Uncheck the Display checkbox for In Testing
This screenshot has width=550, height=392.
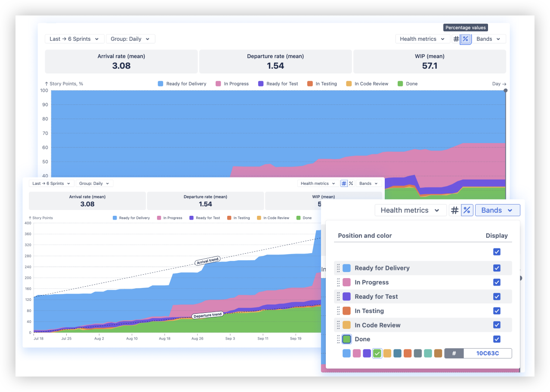tap(497, 311)
